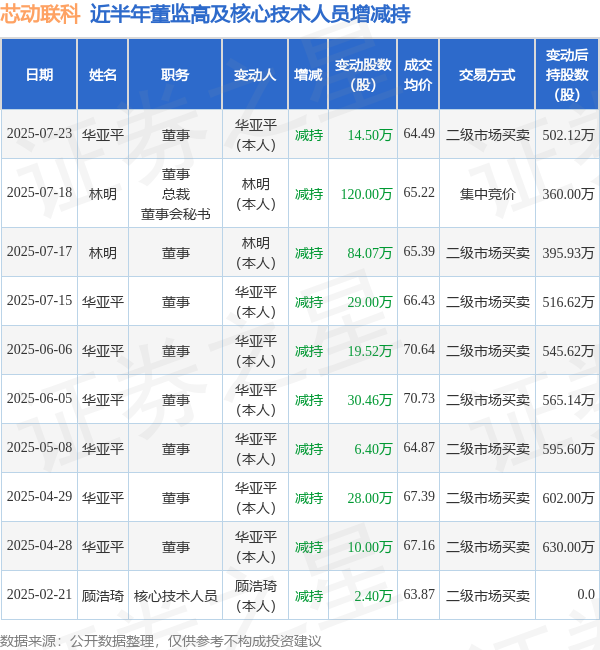The height and width of the screenshot is (650, 600).
Task: Click the average price 67.16
Action: click(419, 546)
